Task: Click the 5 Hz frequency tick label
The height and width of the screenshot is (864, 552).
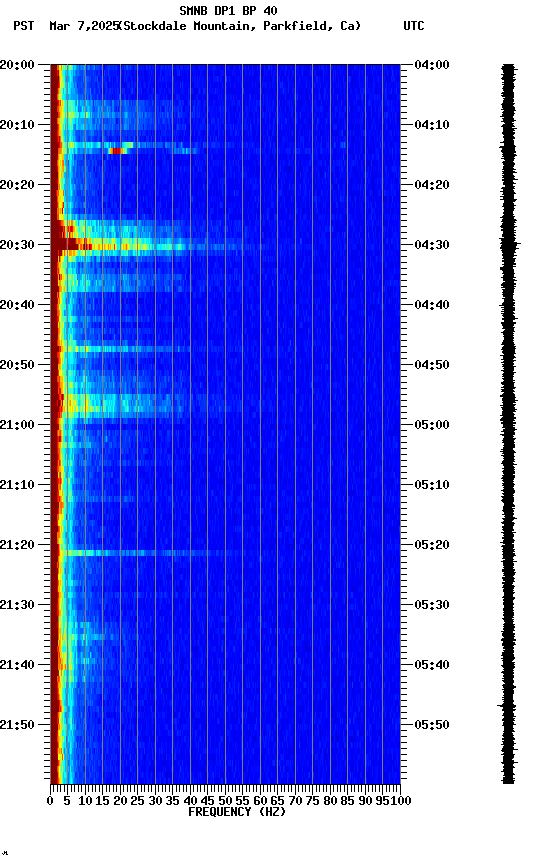Action: [x=67, y=801]
